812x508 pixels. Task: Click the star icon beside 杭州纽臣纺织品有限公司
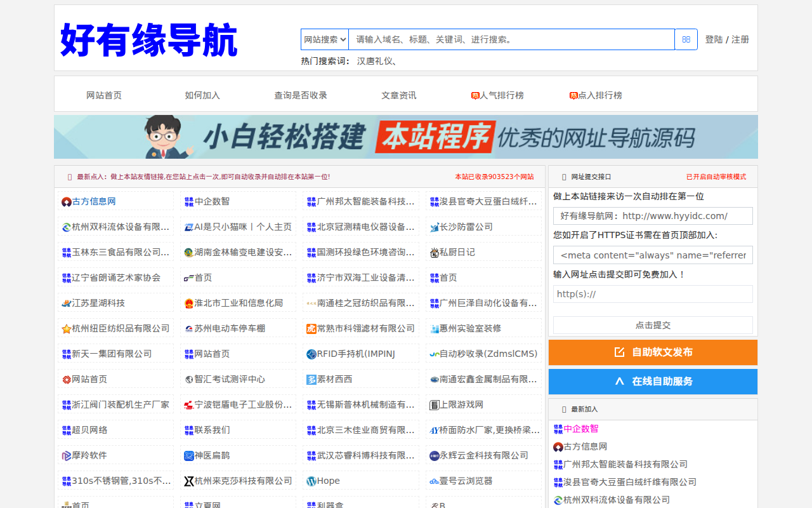point(66,329)
